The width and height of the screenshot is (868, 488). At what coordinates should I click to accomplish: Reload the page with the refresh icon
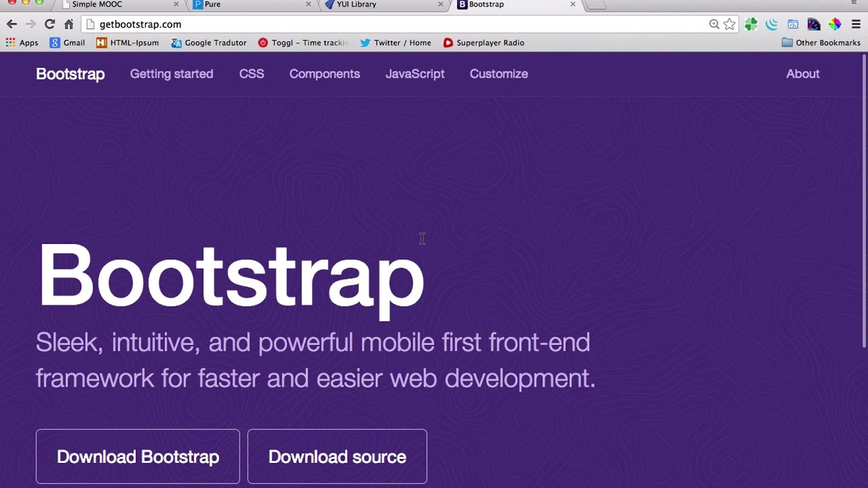(x=50, y=24)
